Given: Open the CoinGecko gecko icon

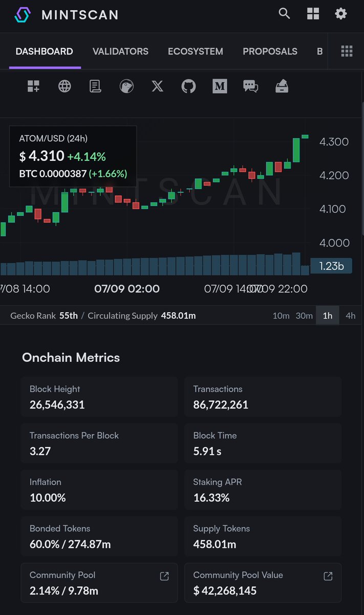Looking at the screenshot, I should [x=126, y=86].
